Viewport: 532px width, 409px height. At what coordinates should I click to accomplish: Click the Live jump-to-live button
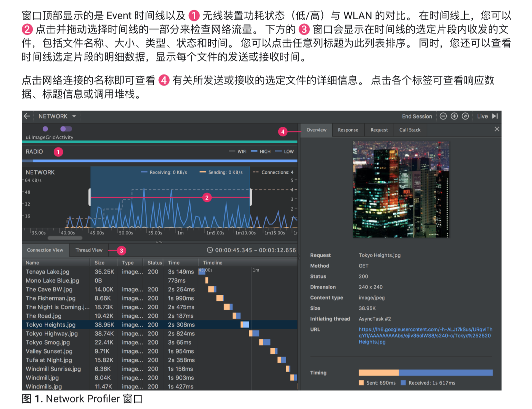click(x=487, y=116)
